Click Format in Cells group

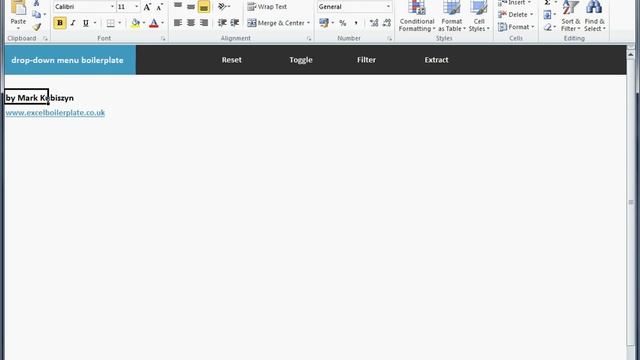click(516, 27)
